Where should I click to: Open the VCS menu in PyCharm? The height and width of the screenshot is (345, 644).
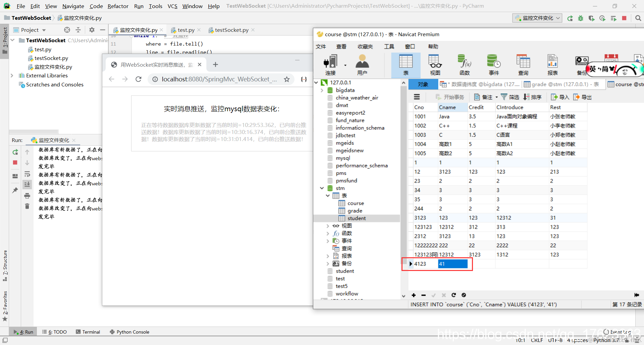(x=172, y=6)
